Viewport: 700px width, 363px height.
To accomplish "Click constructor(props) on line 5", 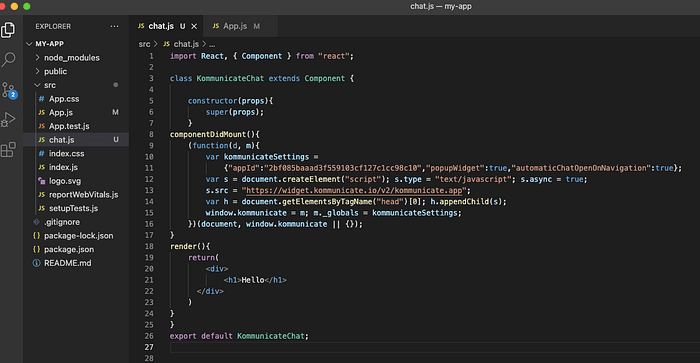I will pyautogui.click(x=228, y=101).
